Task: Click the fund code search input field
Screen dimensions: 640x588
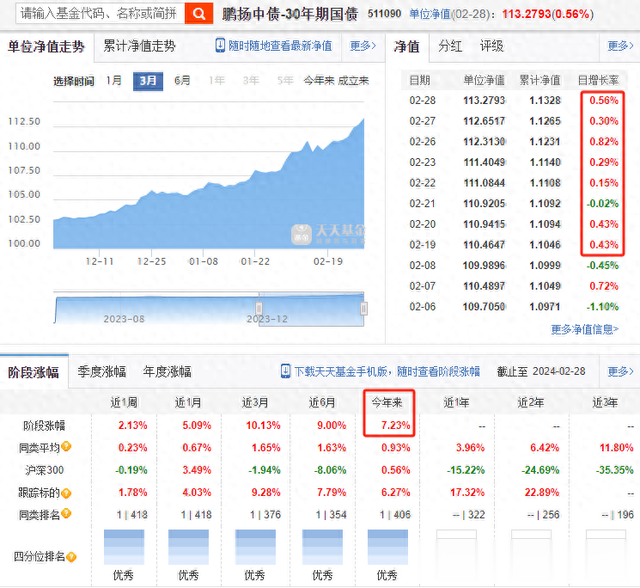Action: [100, 13]
